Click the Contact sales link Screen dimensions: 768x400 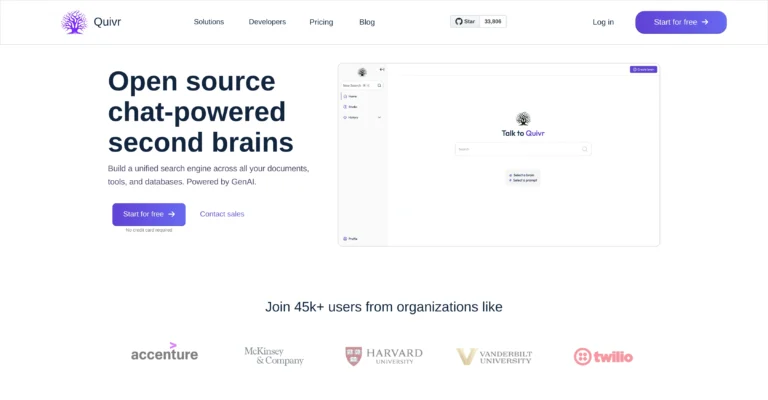[222, 214]
